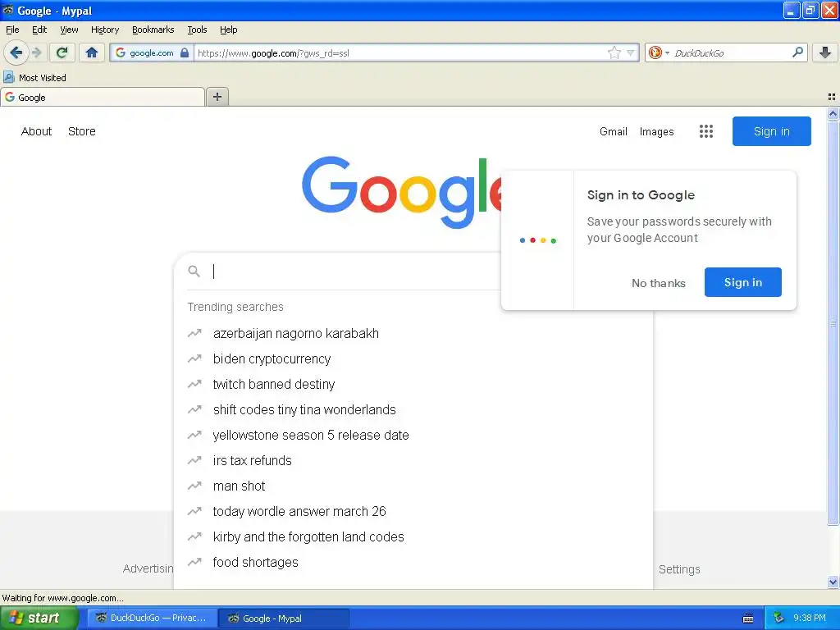Image resolution: width=840 pixels, height=630 pixels.
Task: Click the Google search magnifier icon in box
Action: 194,271
